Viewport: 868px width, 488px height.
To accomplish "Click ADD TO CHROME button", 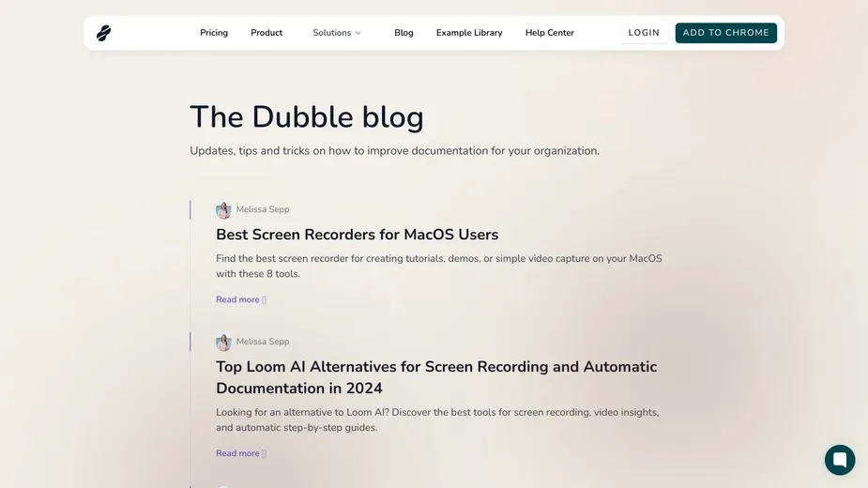I will [725, 33].
